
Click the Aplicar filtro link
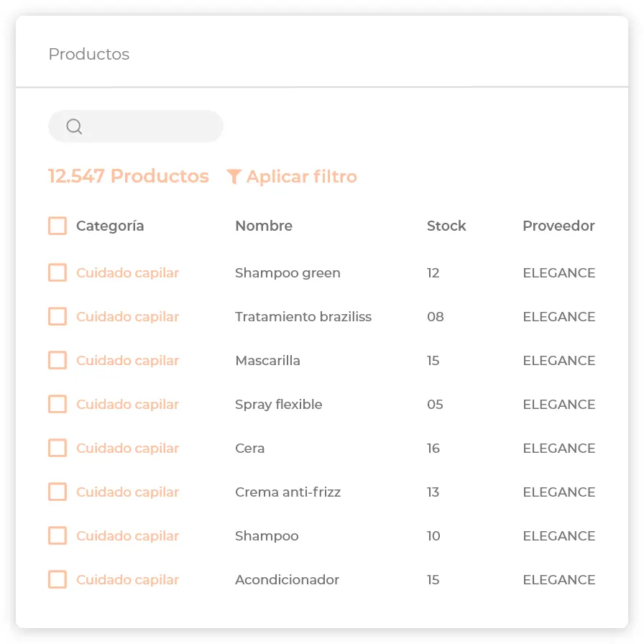301,177
